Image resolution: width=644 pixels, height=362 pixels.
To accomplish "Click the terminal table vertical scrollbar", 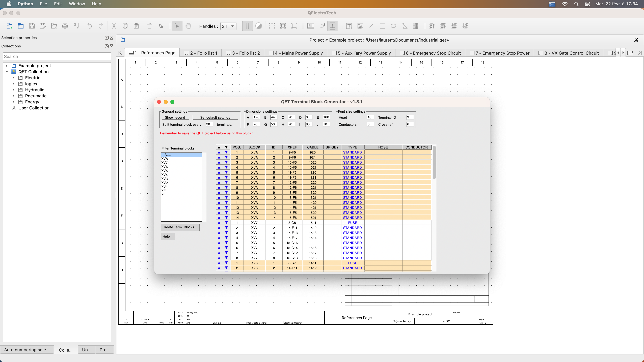I will click(434, 162).
